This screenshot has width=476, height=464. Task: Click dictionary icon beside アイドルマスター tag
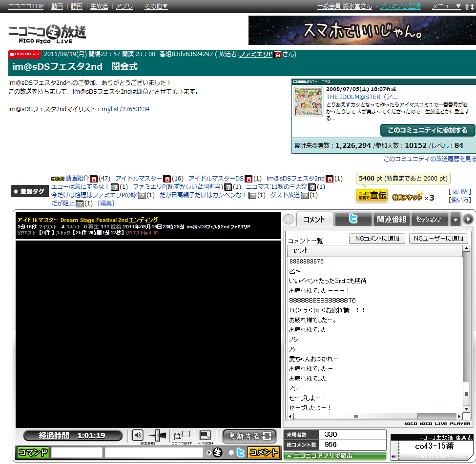(167, 179)
